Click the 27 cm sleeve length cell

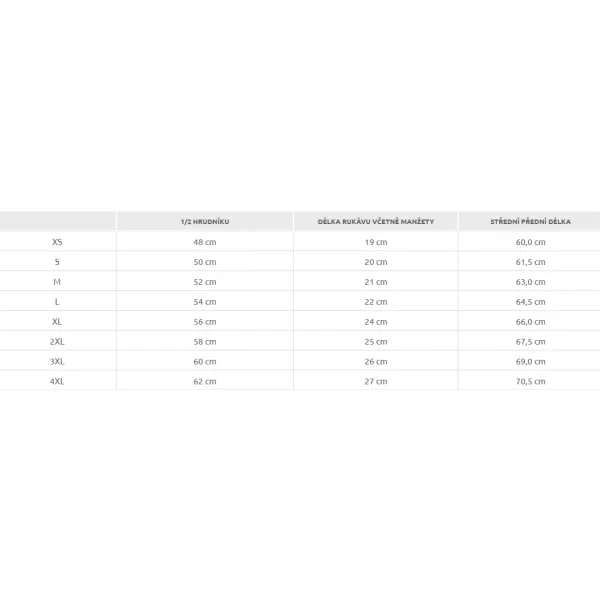coord(376,381)
